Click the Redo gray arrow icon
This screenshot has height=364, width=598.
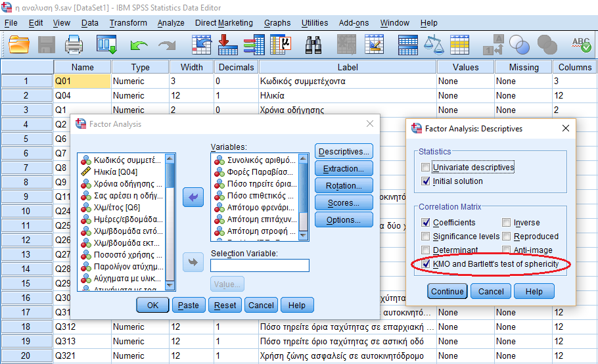pos(167,45)
